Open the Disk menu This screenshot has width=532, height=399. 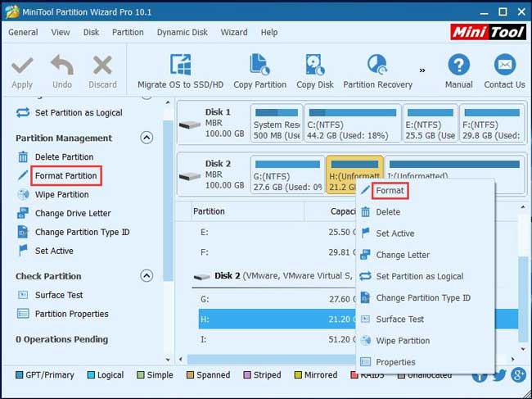click(92, 32)
